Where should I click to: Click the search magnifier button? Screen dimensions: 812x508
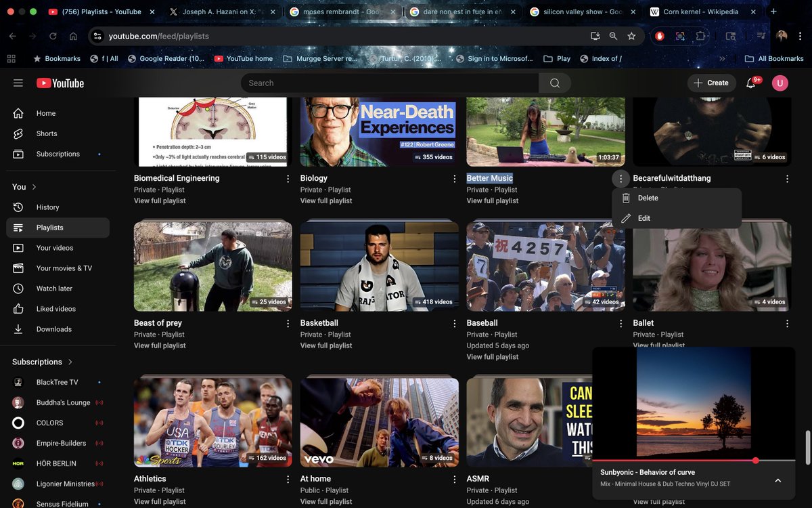(x=555, y=83)
